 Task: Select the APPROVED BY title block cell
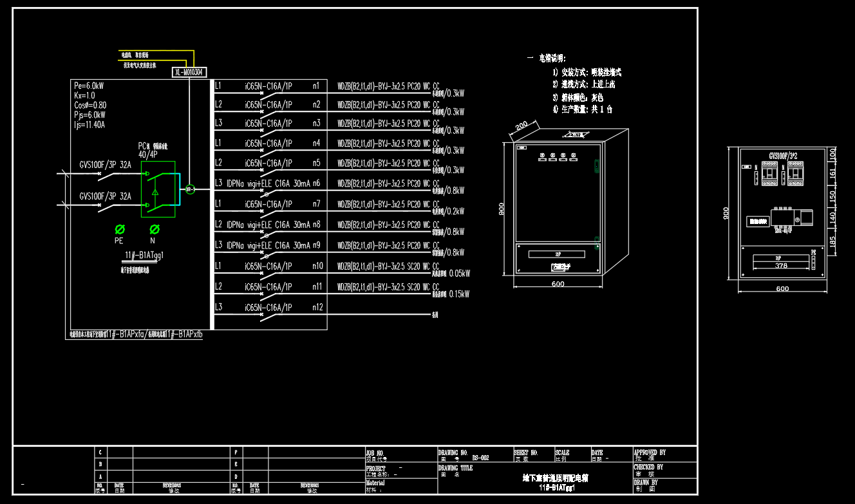[x=665, y=454]
